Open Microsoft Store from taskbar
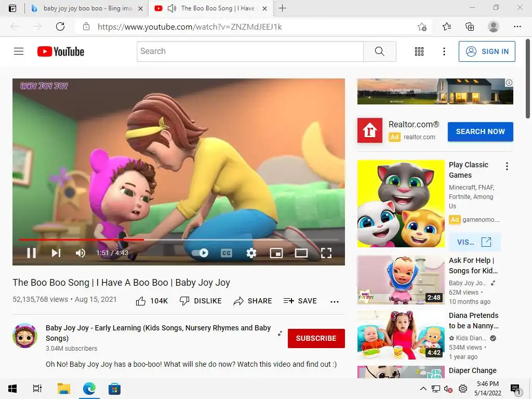The width and height of the screenshot is (532, 399). click(x=114, y=389)
